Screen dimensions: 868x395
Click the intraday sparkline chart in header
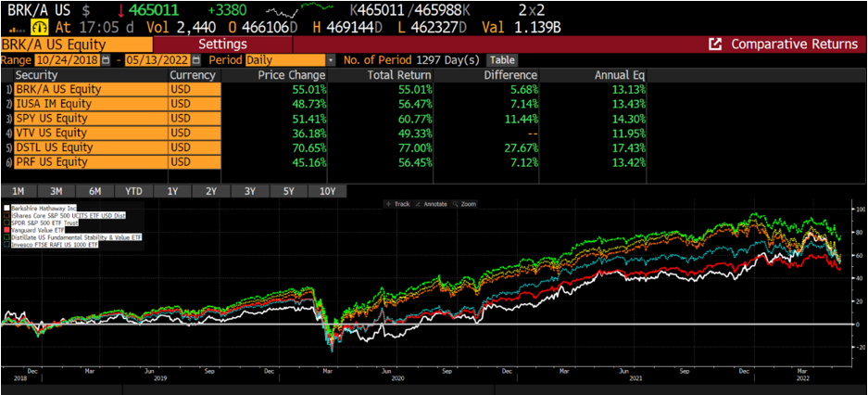(299, 9)
